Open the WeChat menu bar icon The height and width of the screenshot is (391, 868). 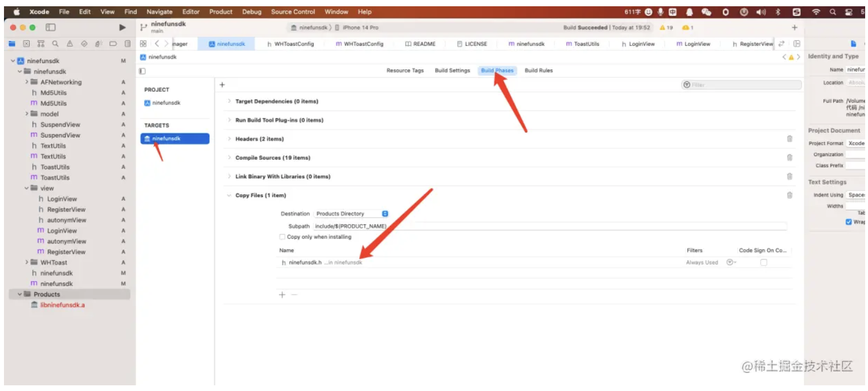[x=707, y=11]
